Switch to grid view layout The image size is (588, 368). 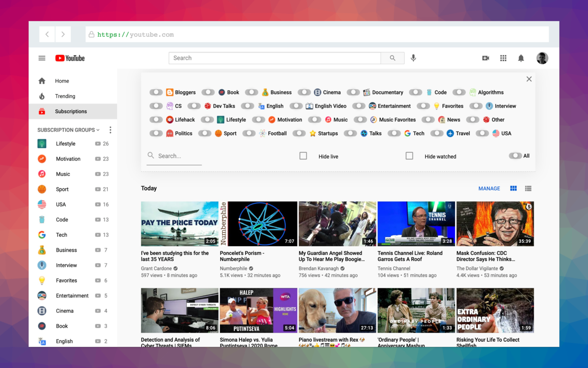[x=514, y=189]
